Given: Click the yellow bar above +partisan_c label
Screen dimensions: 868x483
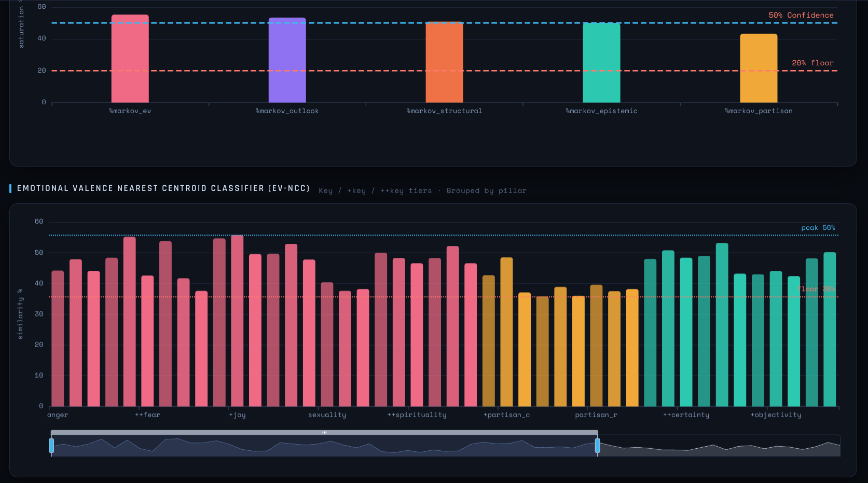Looking at the screenshot, I should pyautogui.click(x=506, y=332).
